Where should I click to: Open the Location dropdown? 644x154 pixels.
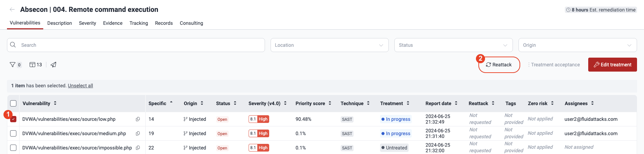329,45
